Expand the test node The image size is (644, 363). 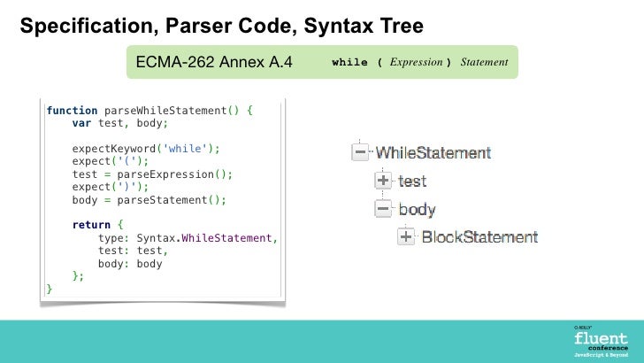tap(383, 180)
